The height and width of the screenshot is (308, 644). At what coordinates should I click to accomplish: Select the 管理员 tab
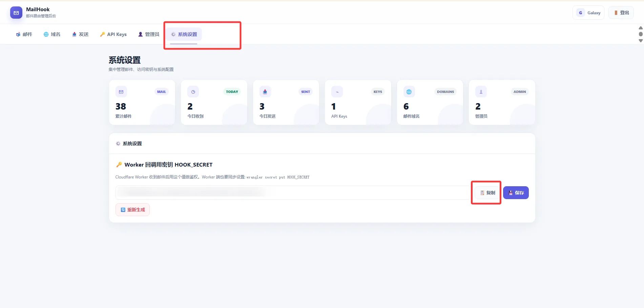[x=149, y=34]
